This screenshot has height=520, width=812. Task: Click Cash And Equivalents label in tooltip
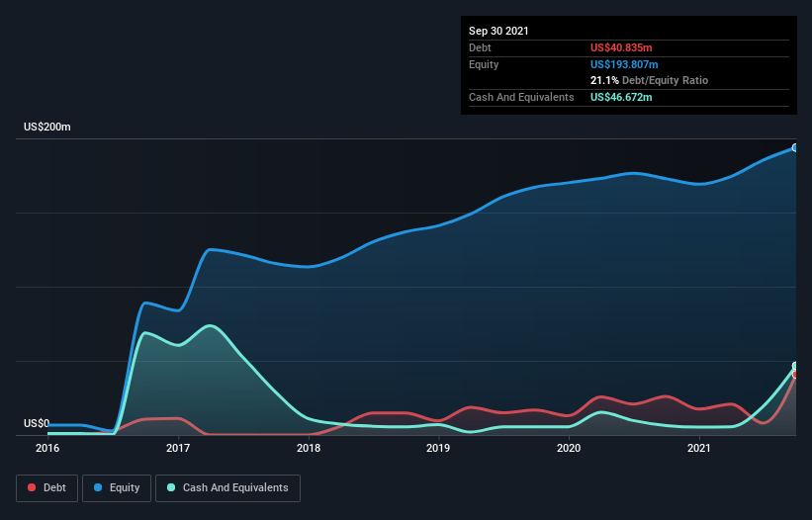(x=521, y=97)
